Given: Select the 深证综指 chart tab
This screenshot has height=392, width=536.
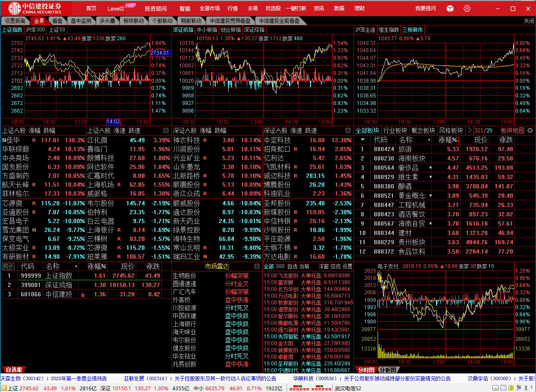Looking at the screenshot, I should pos(254,30).
